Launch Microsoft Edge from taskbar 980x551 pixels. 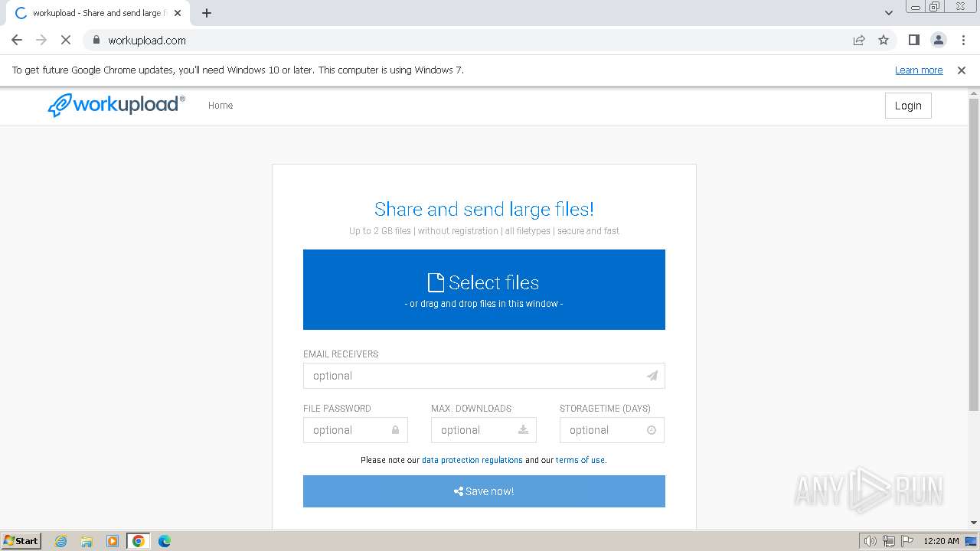[x=165, y=541]
